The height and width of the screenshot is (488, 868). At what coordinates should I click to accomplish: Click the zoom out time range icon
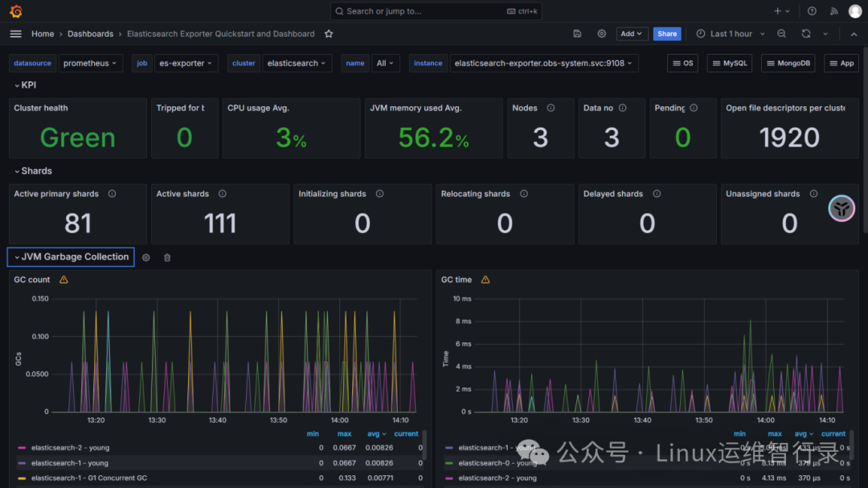point(782,34)
